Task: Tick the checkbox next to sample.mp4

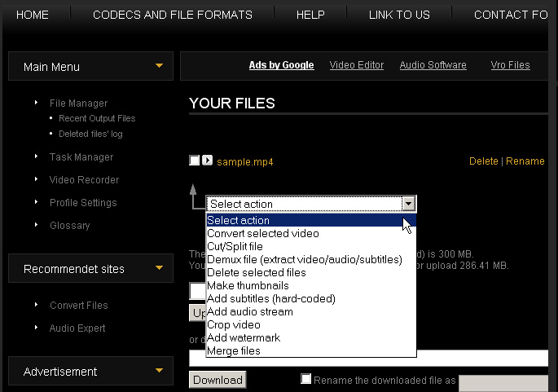Action: click(195, 161)
